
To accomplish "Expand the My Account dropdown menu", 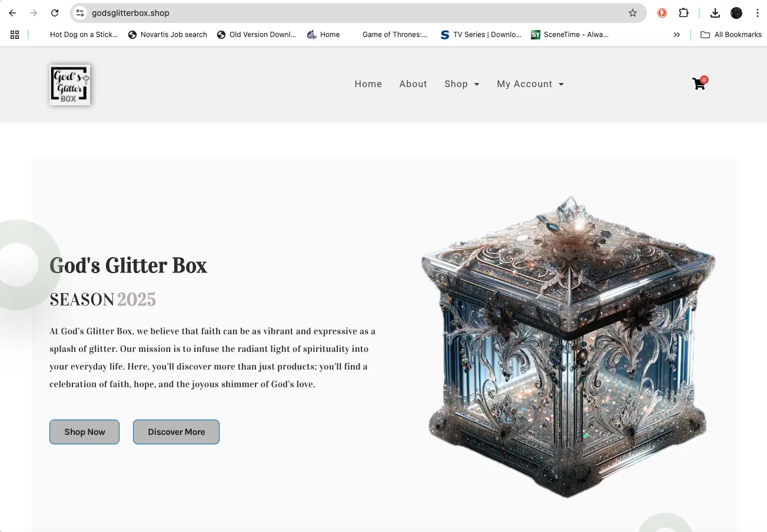I will click(530, 84).
